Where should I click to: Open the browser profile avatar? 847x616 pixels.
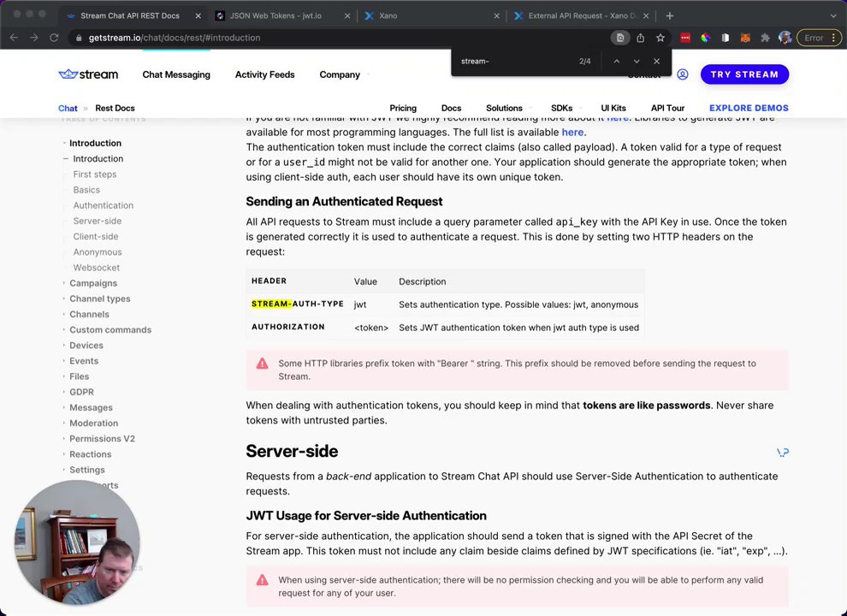(785, 38)
